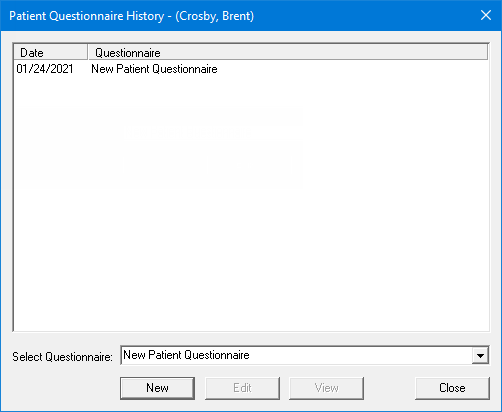Image resolution: width=502 pixels, height=412 pixels.
Task: Click the New button
Action: [x=157, y=388]
